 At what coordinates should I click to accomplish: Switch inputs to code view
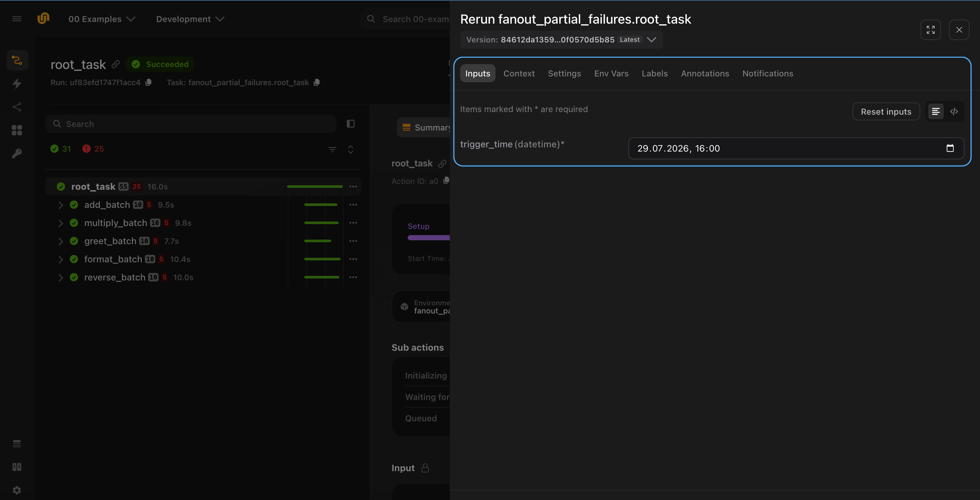[x=954, y=111]
